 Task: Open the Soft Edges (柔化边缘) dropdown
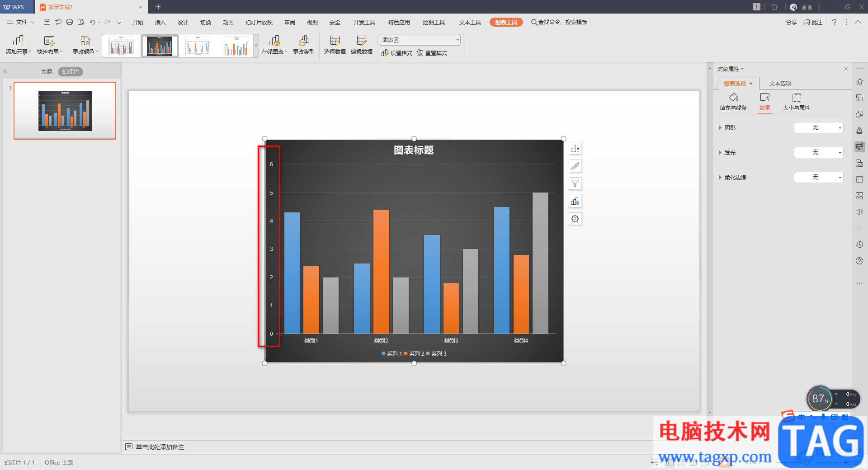(x=818, y=178)
